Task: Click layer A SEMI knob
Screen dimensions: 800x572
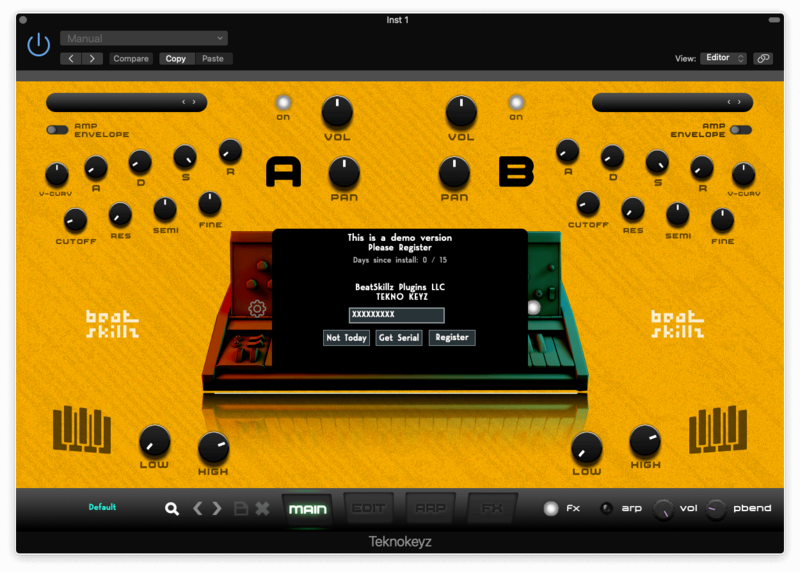Action: [x=165, y=209]
